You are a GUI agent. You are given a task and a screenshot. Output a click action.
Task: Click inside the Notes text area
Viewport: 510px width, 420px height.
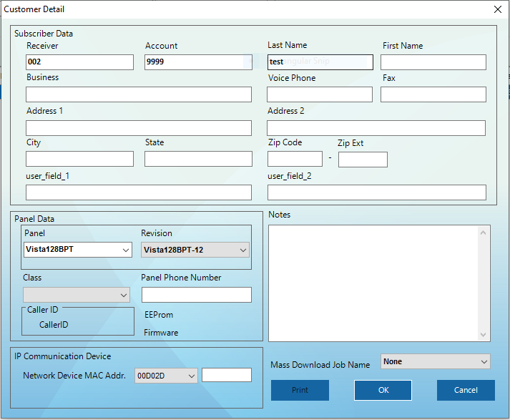point(372,283)
